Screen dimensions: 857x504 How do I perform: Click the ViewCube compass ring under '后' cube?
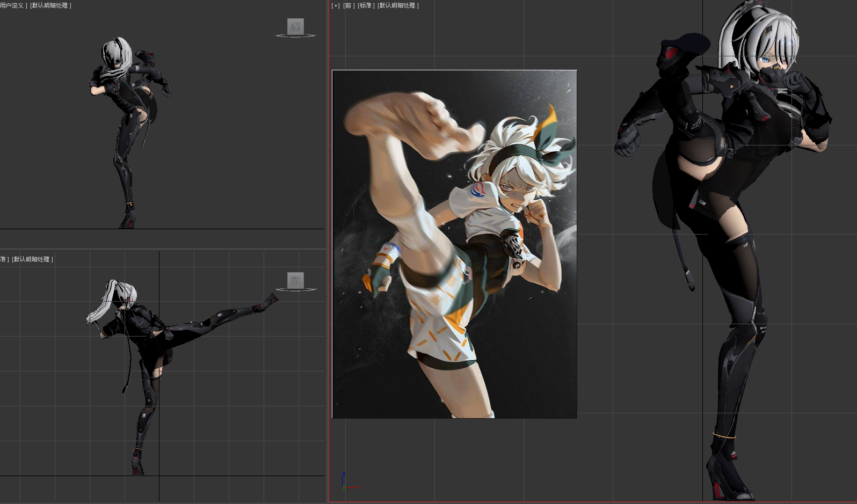[x=295, y=36]
